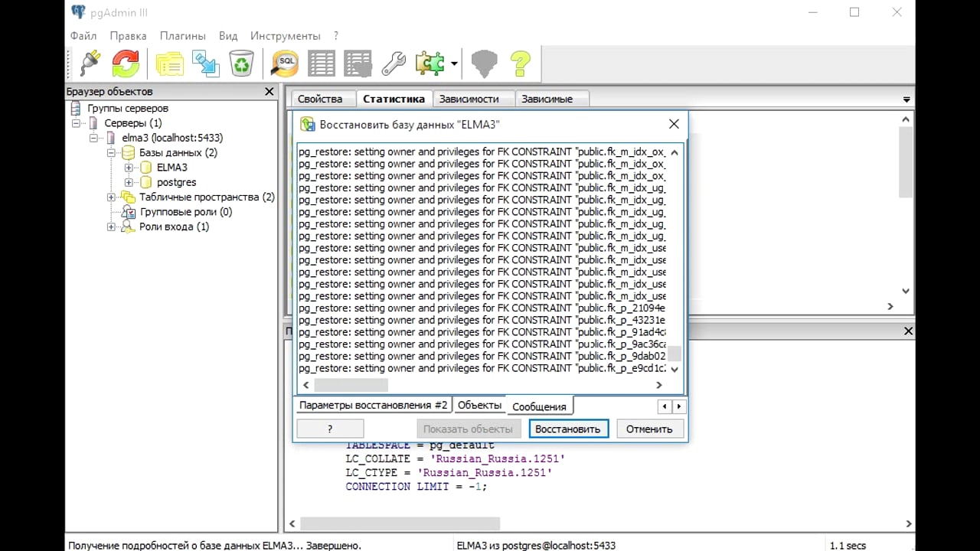Select postgres database in tree

(177, 182)
